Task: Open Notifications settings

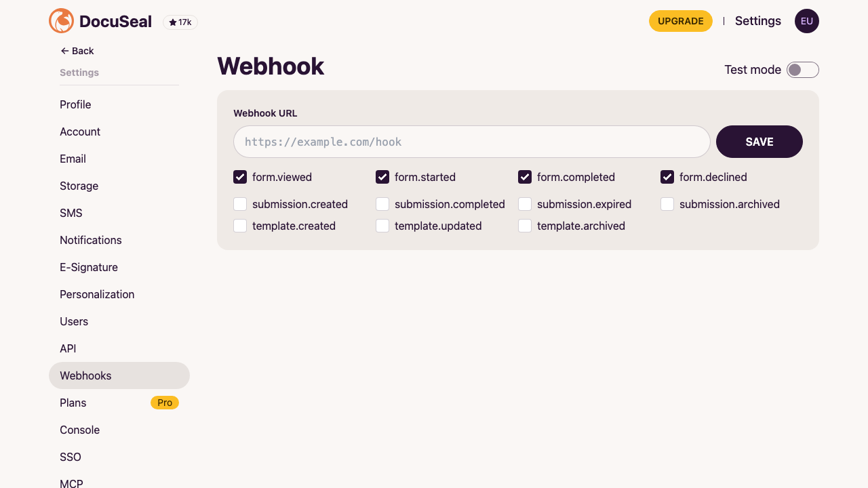Action: pos(119,240)
